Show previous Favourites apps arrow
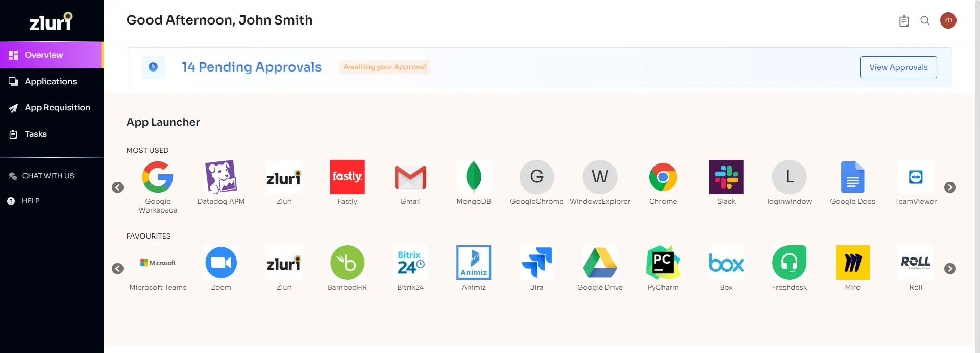Viewport: 980px width, 353px height. [118, 269]
